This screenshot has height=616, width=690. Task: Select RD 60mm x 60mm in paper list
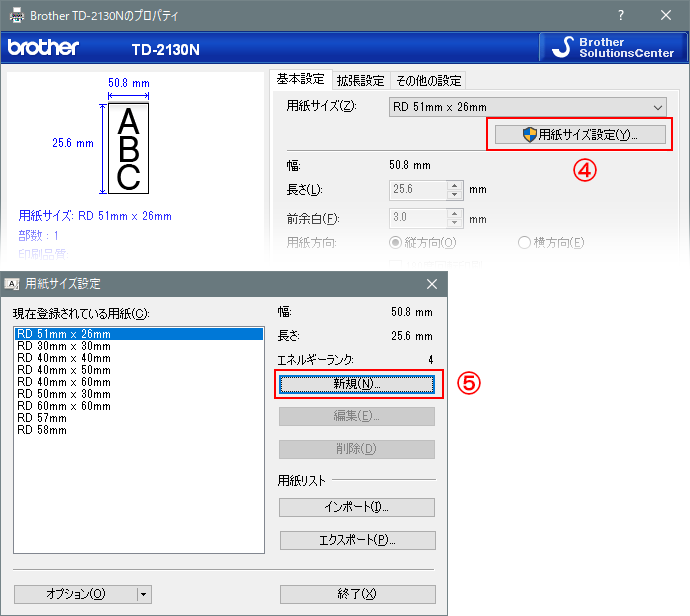coord(139,406)
